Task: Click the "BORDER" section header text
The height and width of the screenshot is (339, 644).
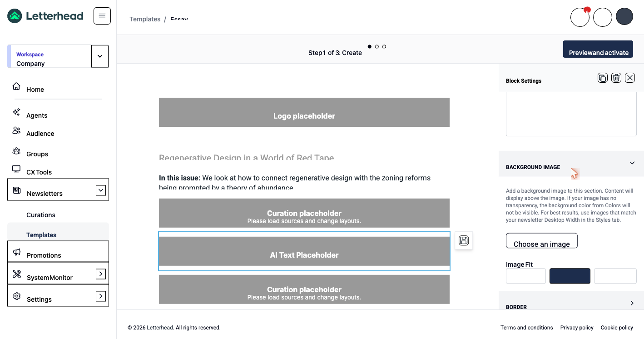Action: coord(516,307)
